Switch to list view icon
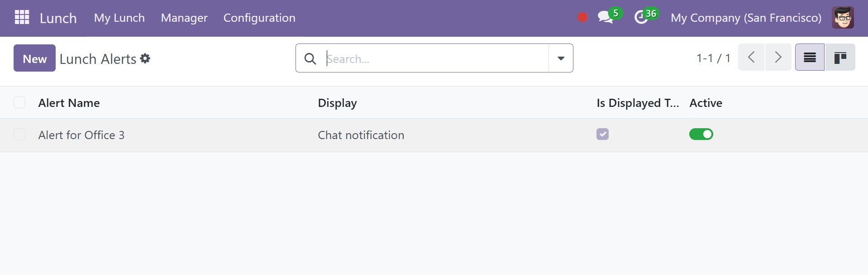Screen dimensions: 868x275 (810, 57)
